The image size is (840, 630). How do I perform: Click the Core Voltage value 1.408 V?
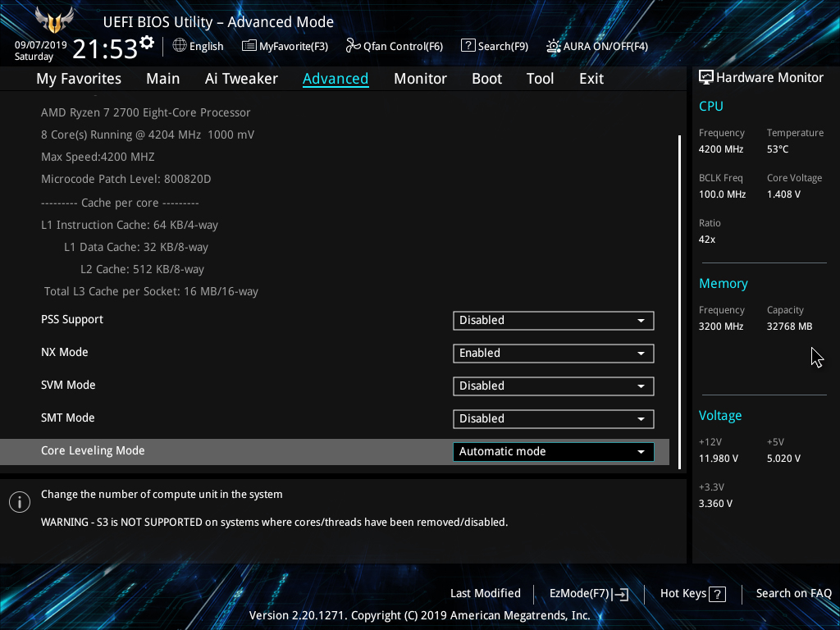click(x=783, y=194)
